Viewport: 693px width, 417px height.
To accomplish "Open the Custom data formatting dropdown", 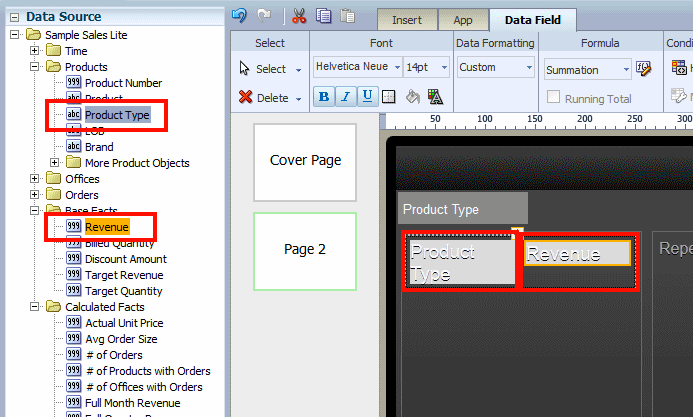I will pyautogui.click(x=529, y=67).
